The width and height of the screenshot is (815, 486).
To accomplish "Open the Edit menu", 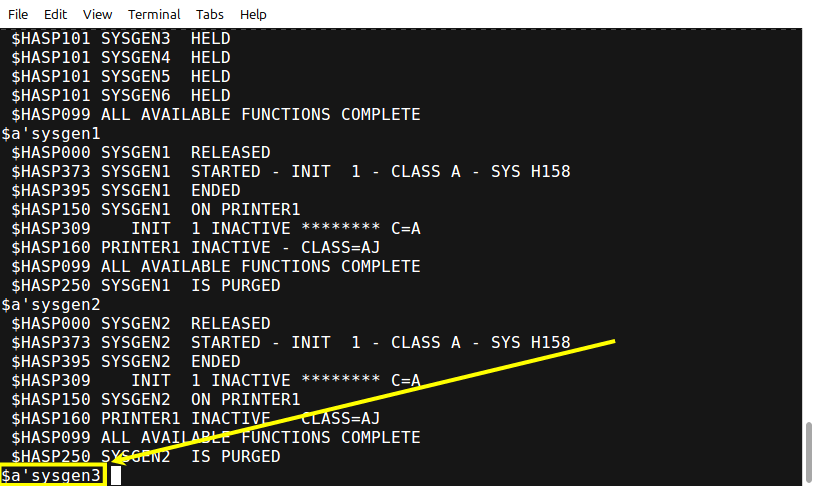I will tap(55, 15).
